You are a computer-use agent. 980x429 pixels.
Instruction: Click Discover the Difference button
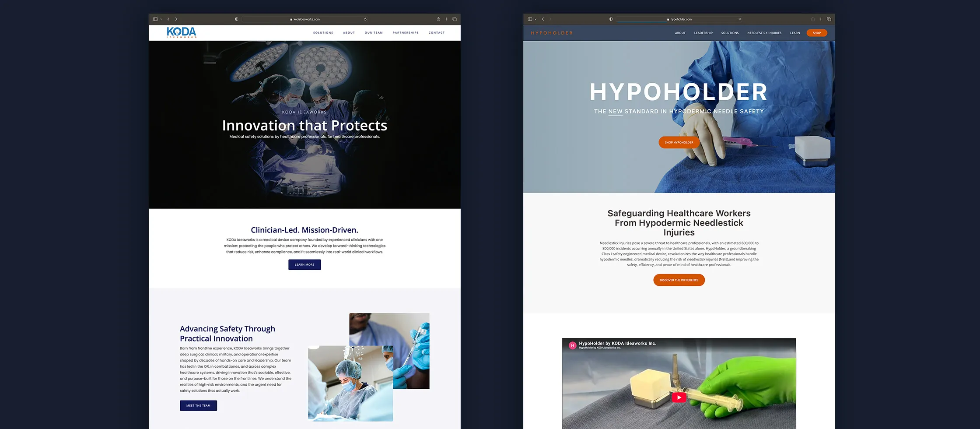(679, 280)
